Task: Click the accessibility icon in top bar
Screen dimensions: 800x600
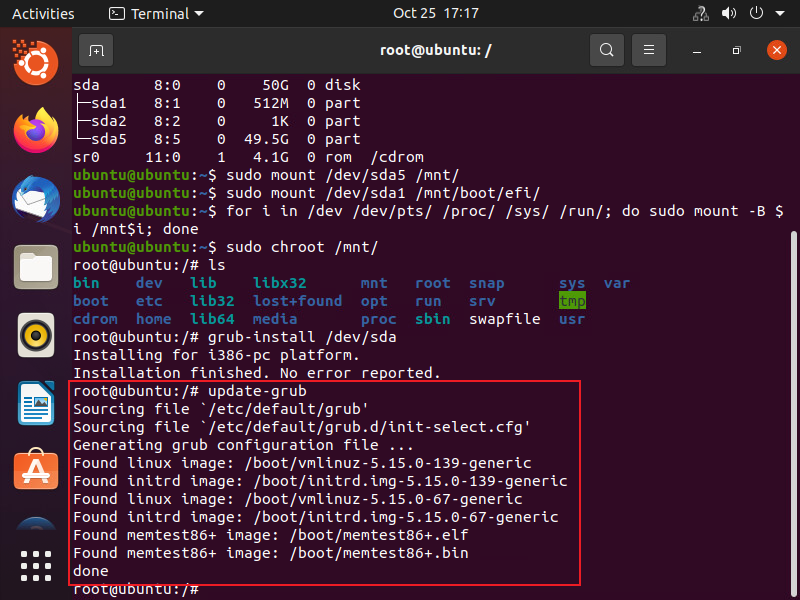Action: (x=700, y=14)
